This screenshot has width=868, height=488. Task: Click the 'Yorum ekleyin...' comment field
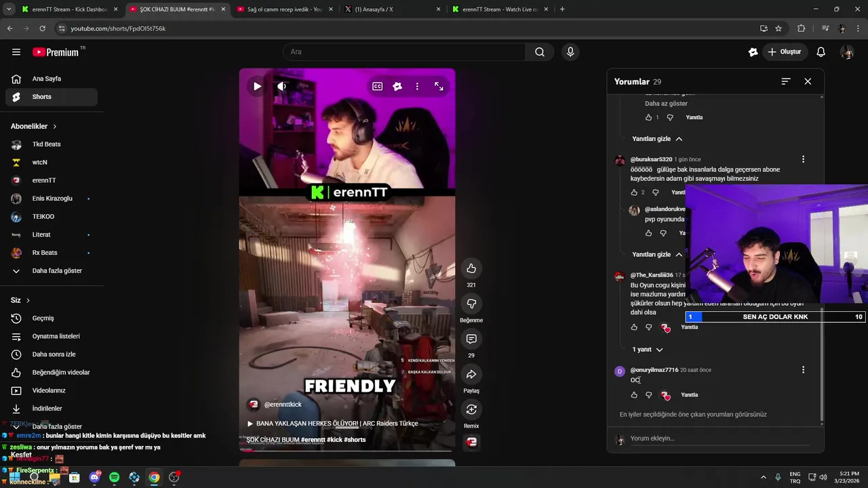click(719, 439)
